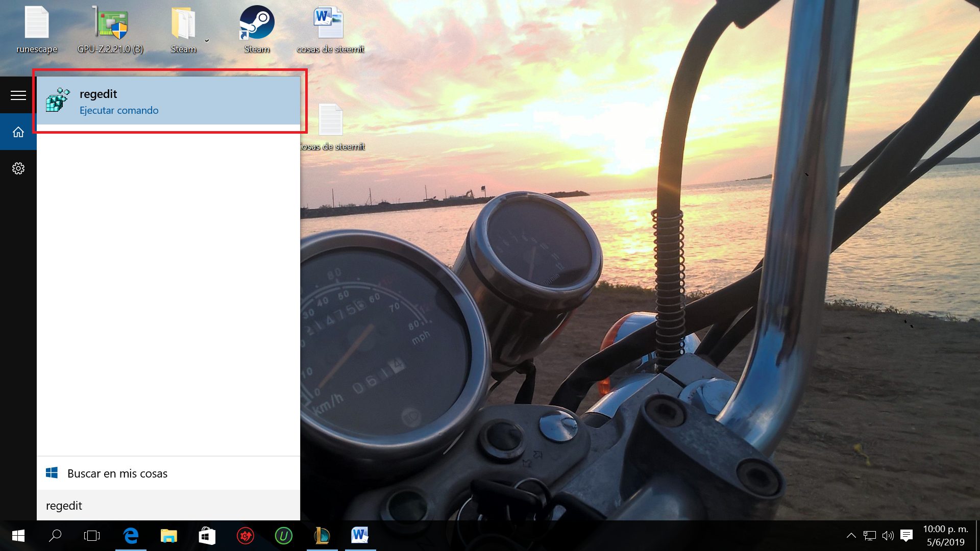Screen dimensions: 980x551
Task: Open the Action Center notifications icon
Action: pyautogui.click(x=906, y=536)
